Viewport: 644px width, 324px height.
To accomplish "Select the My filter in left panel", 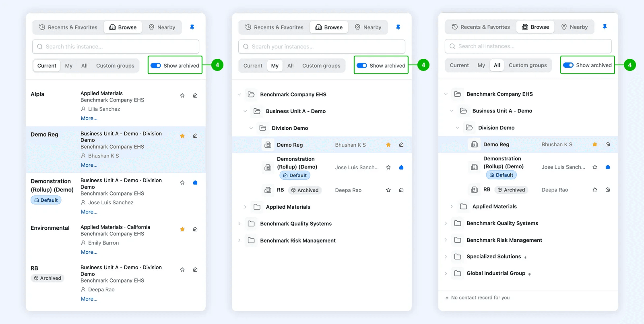I will point(69,66).
